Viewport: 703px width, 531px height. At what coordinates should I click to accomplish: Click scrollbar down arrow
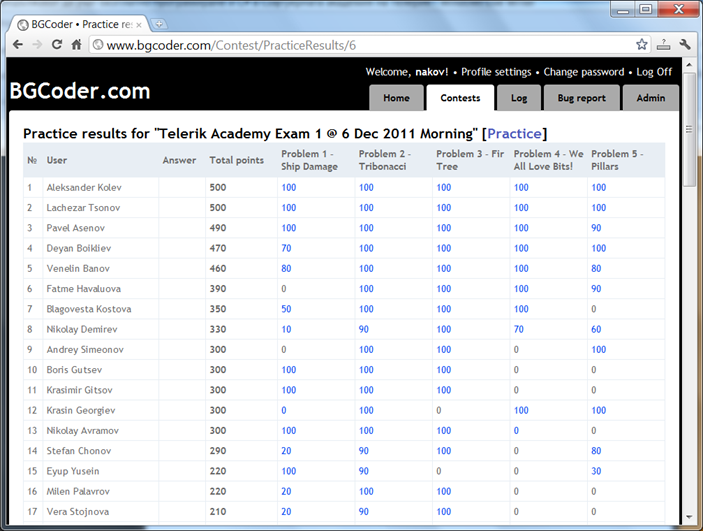(x=689, y=517)
